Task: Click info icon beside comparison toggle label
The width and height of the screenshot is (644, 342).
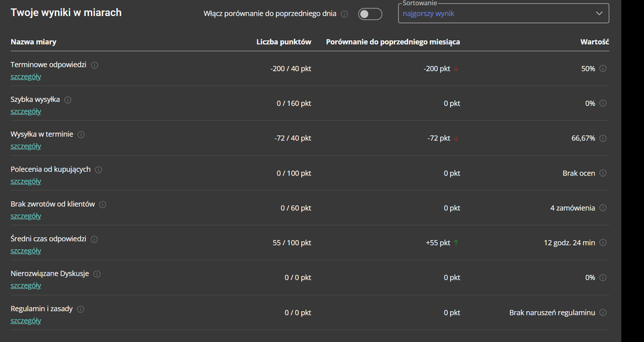Action: (x=344, y=14)
